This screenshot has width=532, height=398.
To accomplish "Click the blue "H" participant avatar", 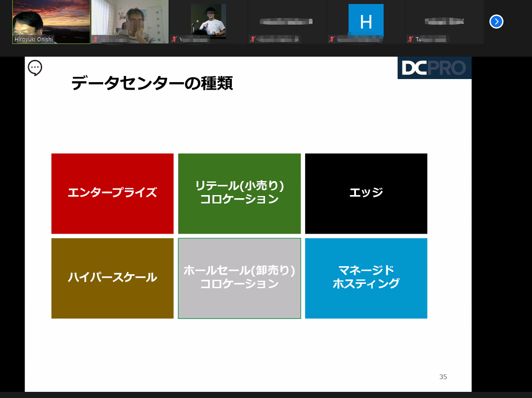I will (x=366, y=20).
